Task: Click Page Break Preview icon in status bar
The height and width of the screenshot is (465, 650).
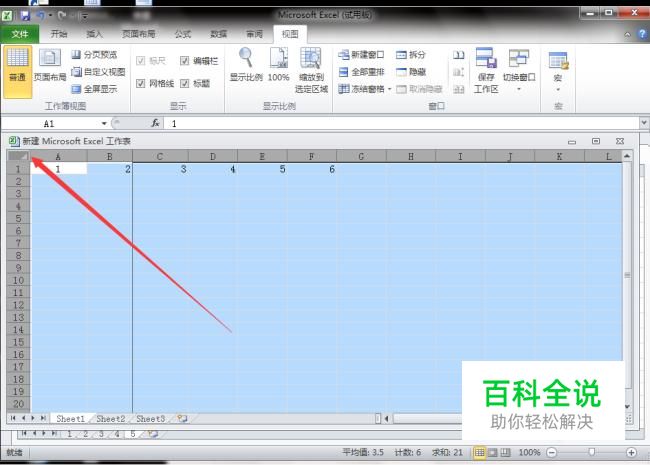Action: point(505,452)
